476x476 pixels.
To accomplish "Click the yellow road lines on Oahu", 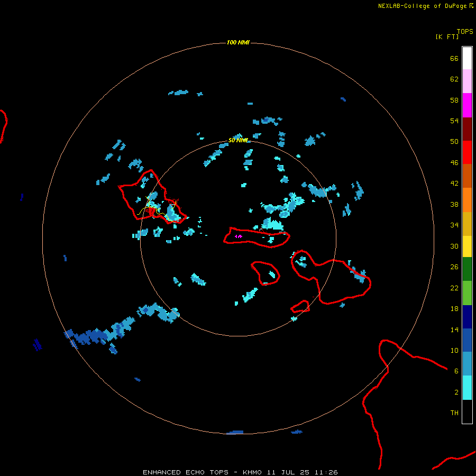I will click(157, 209).
